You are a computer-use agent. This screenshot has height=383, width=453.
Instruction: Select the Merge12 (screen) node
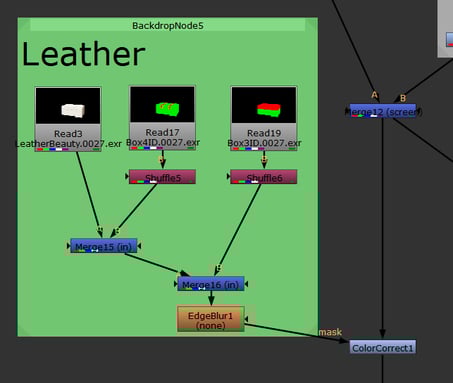click(x=383, y=111)
